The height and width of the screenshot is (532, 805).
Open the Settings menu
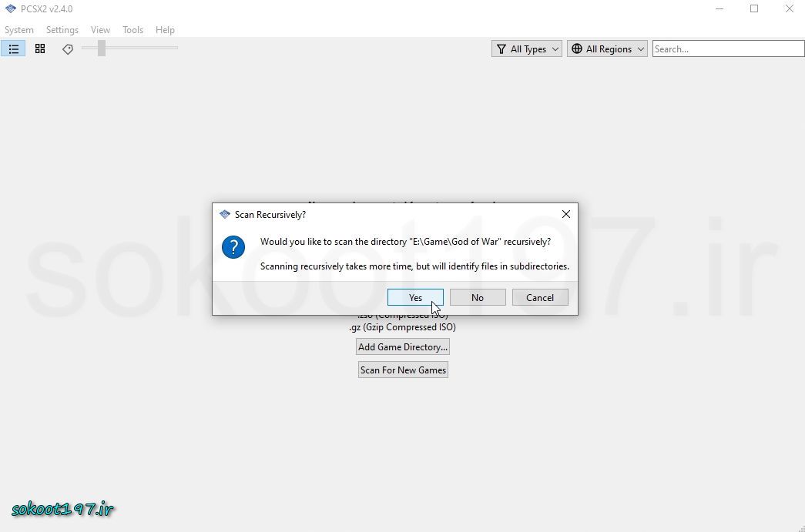point(62,30)
